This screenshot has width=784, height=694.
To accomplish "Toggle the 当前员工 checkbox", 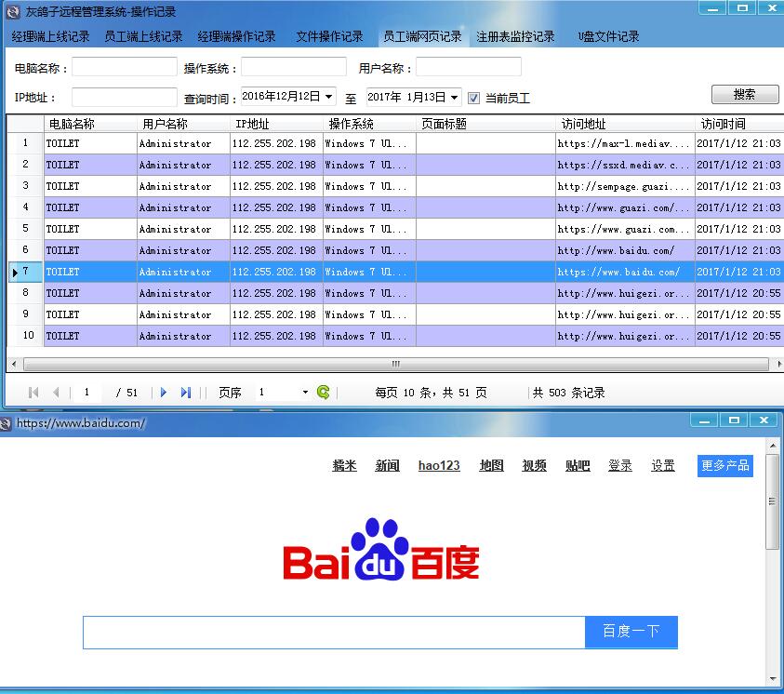I will pyautogui.click(x=473, y=98).
